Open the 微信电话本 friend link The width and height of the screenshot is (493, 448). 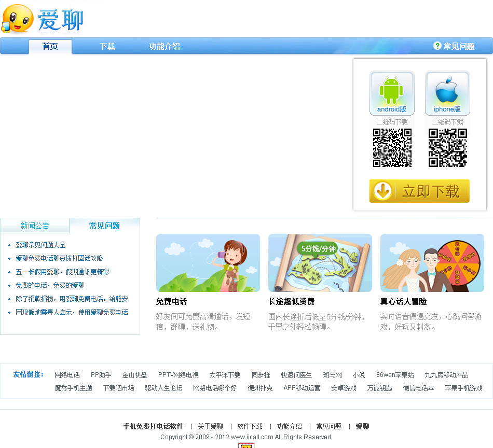coord(418,388)
